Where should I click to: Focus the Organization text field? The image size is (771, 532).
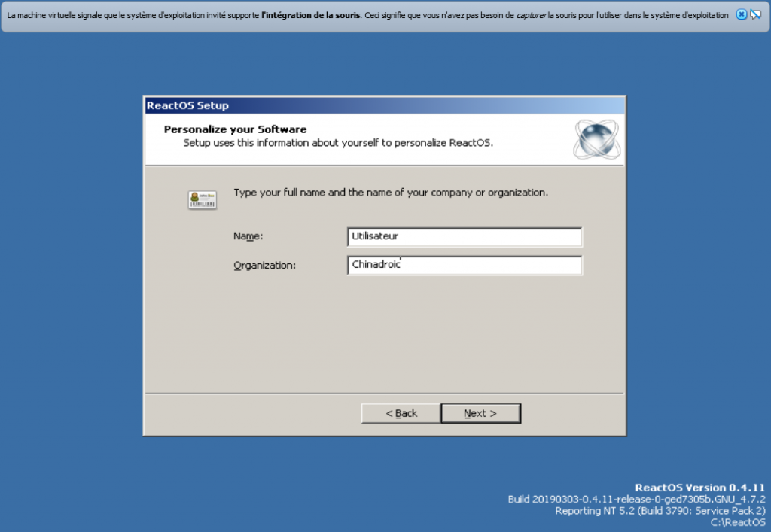465,265
